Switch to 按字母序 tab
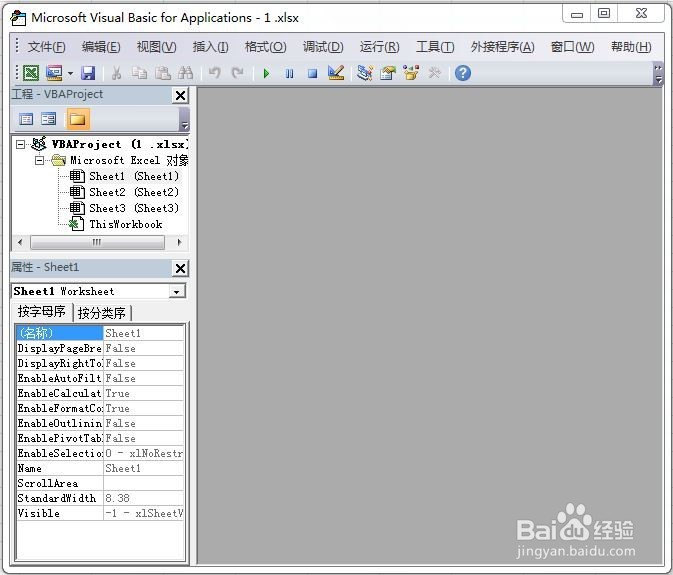This screenshot has width=673, height=575. 42,312
